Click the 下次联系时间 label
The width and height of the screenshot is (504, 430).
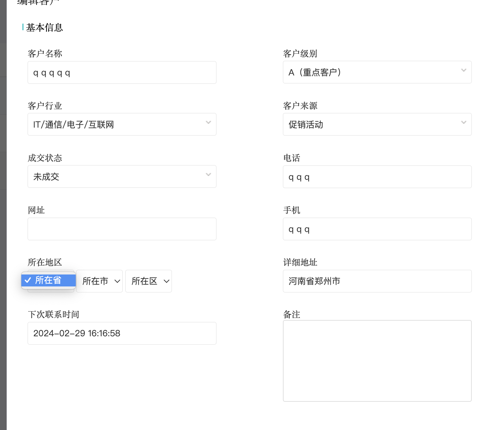(54, 314)
